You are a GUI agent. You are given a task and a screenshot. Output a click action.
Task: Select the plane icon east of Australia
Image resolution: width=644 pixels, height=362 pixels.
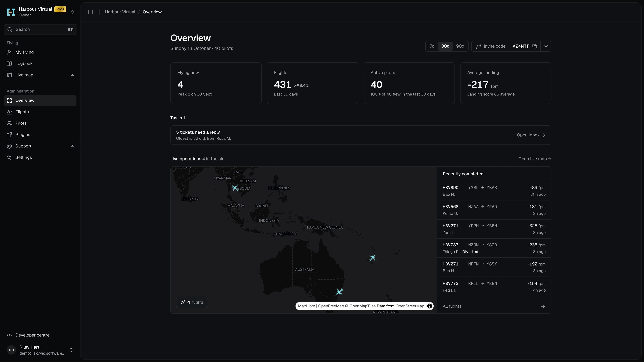pos(372,258)
